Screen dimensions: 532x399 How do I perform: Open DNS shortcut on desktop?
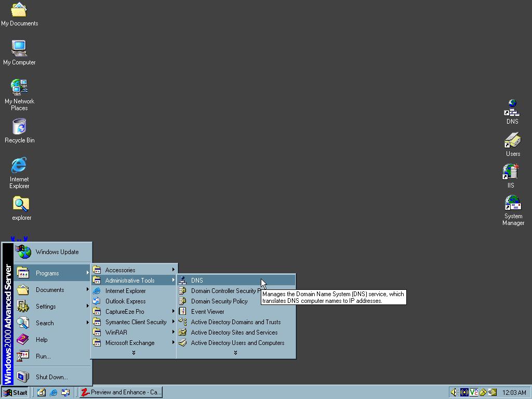(512, 112)
